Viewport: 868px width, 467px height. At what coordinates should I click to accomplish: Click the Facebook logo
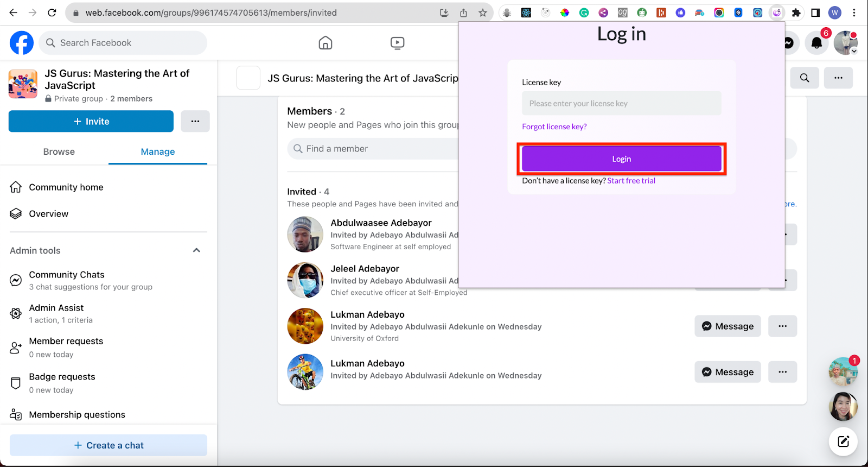[x=22, y=42]
